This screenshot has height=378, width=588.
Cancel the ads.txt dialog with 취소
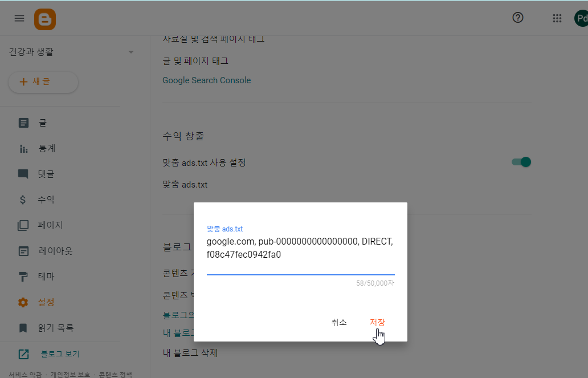pos(338,322)
